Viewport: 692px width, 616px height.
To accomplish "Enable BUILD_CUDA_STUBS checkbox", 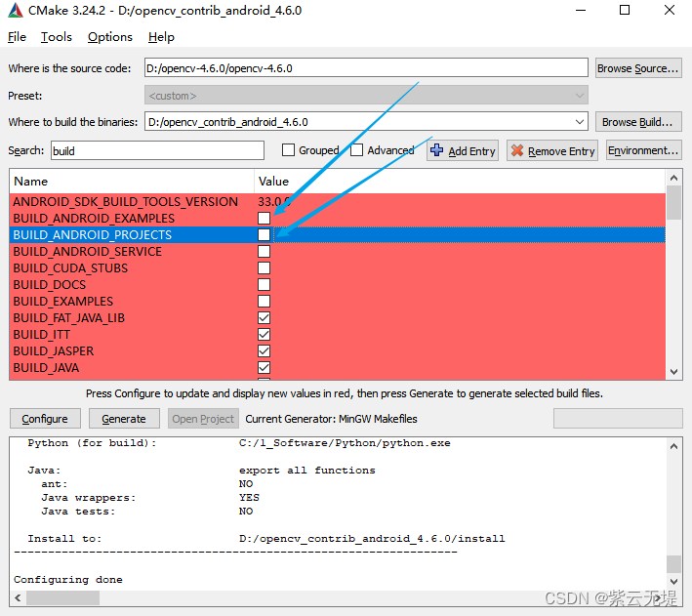I will pos(264,268).
